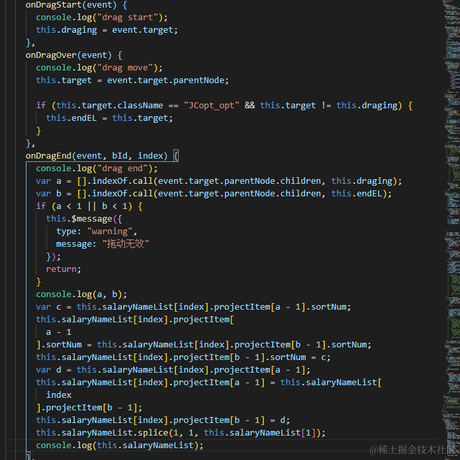This screenshot has width=460, height=460.
Task: Click the onDragStart(event) method declaration
Action: 76,5
